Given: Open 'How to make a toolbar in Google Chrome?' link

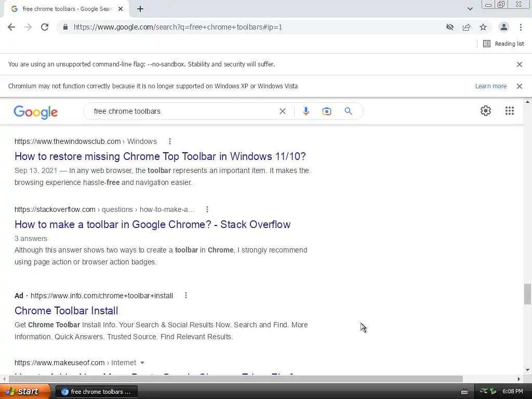Looking at the screenshot, I should coord(152,224).
